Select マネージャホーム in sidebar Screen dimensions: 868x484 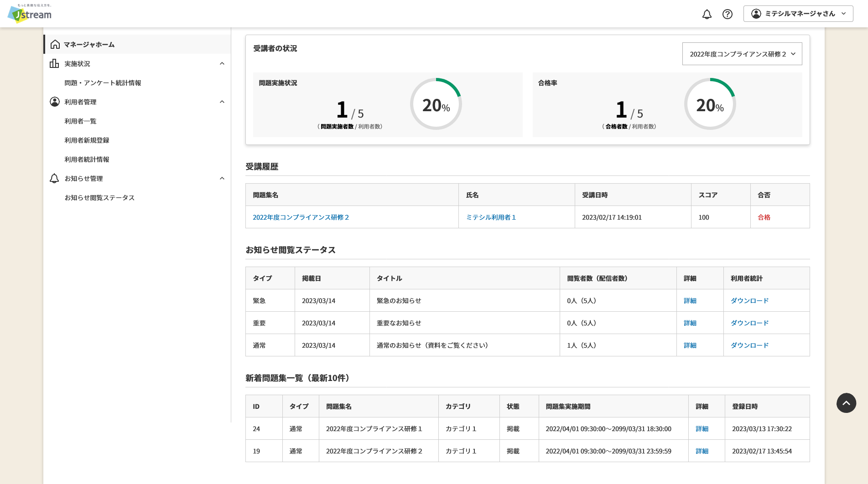tap(137, 44)
